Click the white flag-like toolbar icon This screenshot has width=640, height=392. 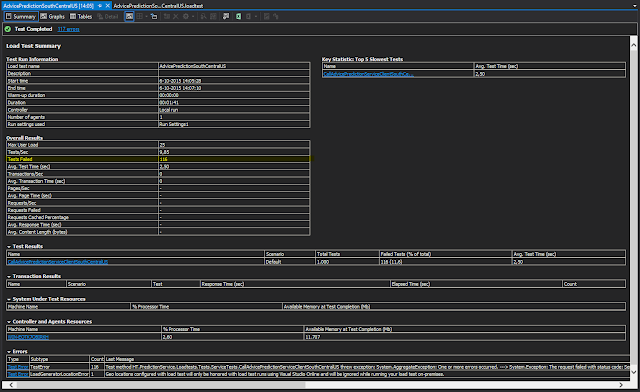[x=226, y=16]
